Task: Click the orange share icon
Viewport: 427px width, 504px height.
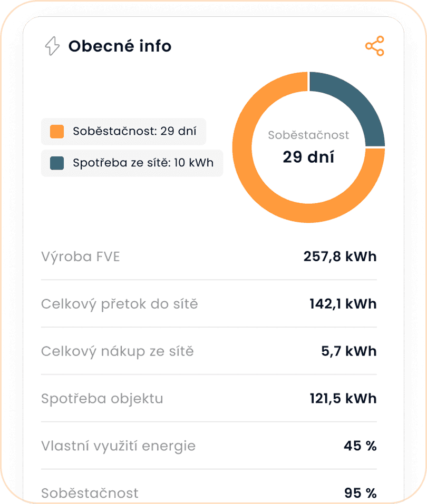Action: 375,46
